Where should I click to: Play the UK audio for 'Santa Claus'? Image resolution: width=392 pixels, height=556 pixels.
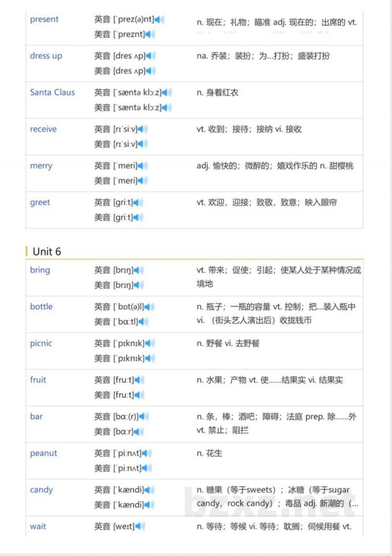pos(166,92)
